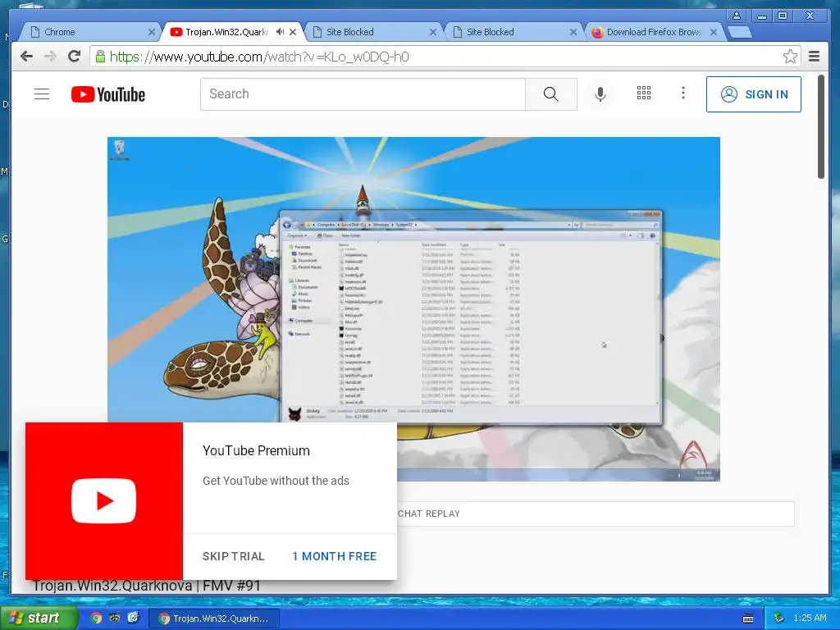
Task: Click the keyboard icon in the taskbar
Action: coord(748,619)
